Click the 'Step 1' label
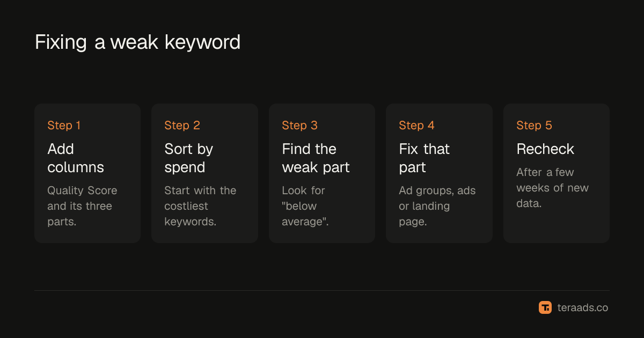 (x=64, y=126)
